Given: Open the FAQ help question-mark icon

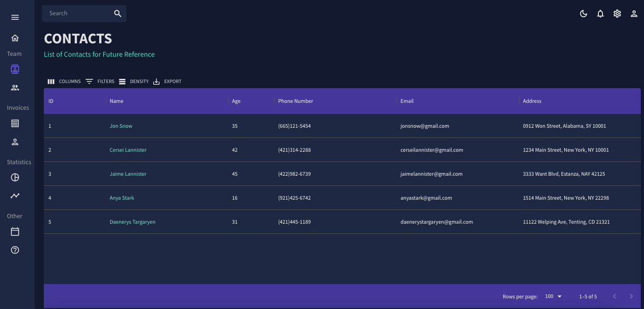Looking at the screenshot, I should (15, 250).
